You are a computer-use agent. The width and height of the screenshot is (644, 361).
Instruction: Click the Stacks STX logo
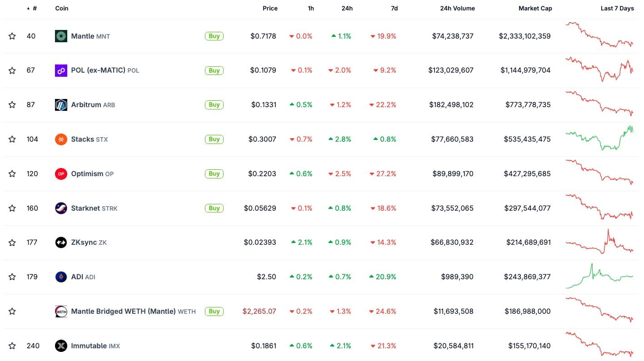(61, 139)
